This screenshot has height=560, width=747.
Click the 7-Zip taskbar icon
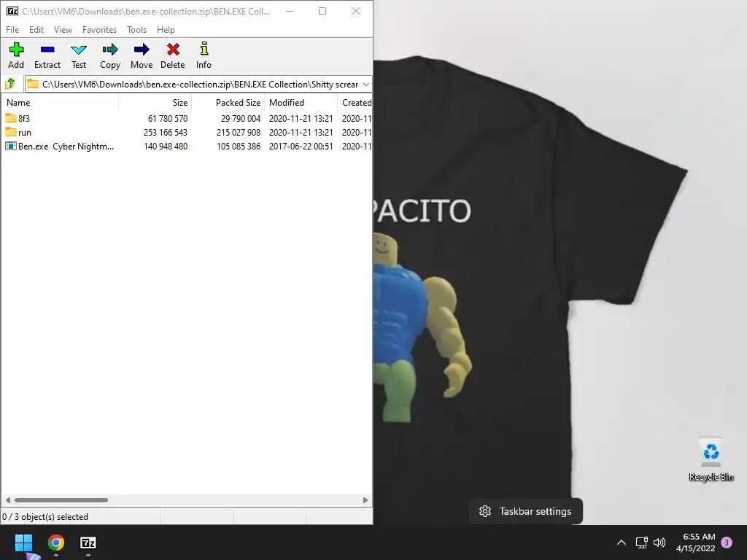[x=88, y=542]
